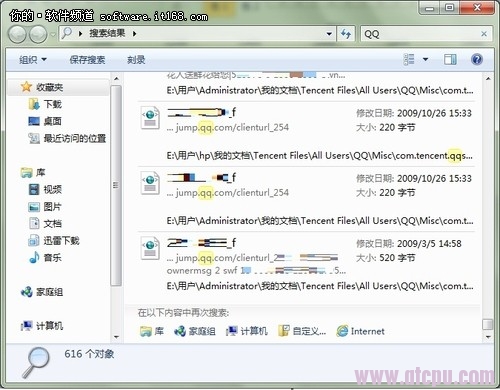The image size is (500, 390).
Task: Clear the QQ search box with X
Action: pos(484,34)
